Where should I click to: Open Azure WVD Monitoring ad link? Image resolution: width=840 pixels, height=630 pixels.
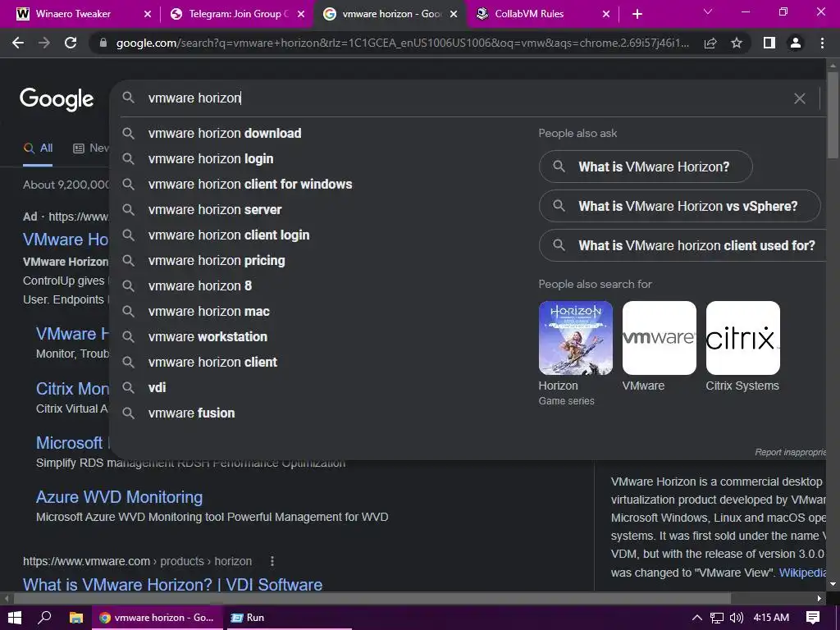119,497
